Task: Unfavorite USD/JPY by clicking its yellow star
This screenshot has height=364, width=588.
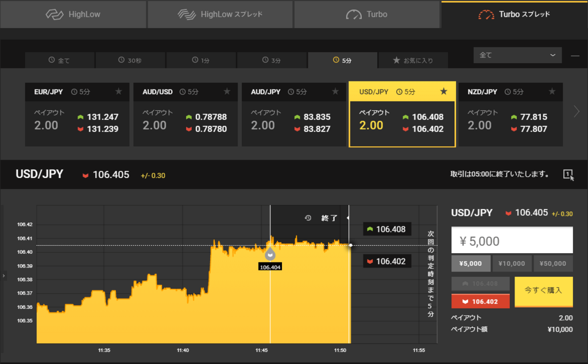Action: [444, 91]
